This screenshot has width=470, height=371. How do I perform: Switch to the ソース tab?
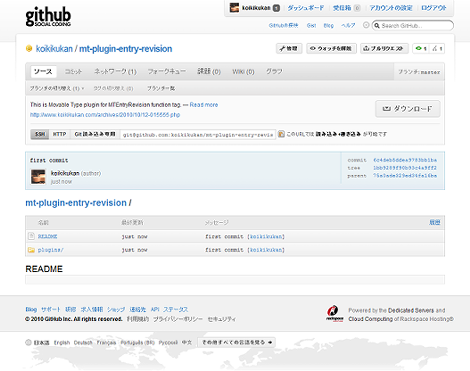(x=43, y=71)
